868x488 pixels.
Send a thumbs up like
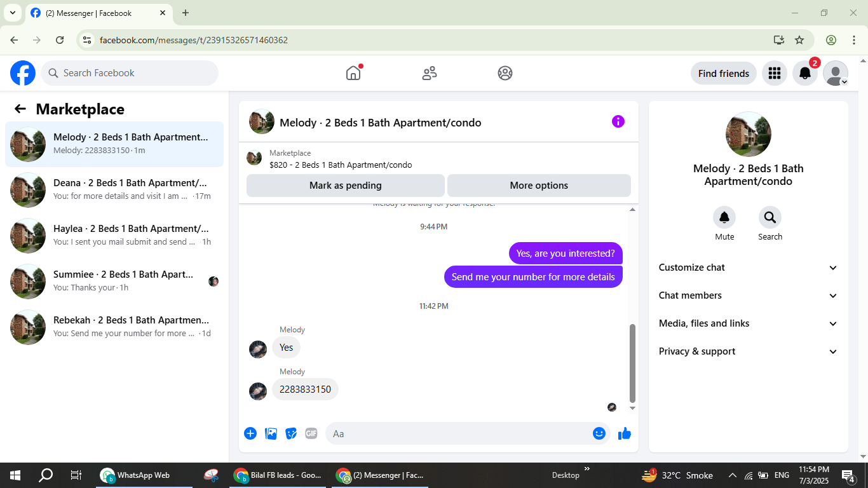pyautogui.click(x=625, y=433)
